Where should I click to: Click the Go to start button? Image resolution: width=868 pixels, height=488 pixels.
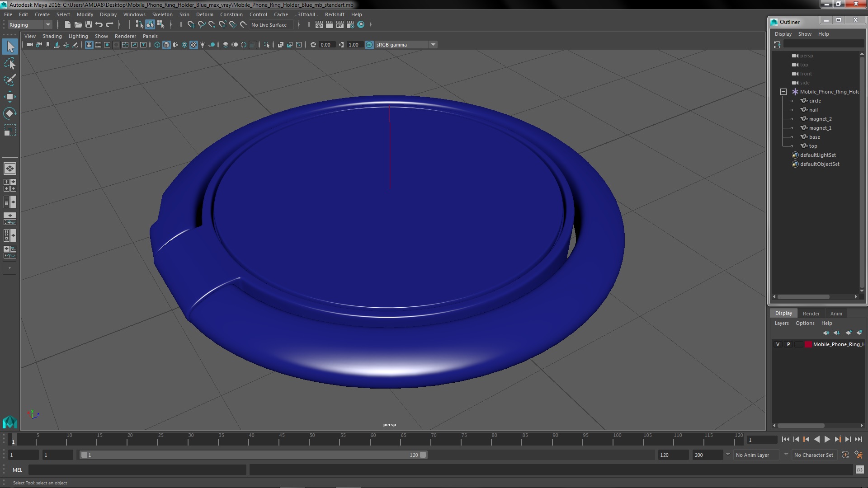pos(785,439)
